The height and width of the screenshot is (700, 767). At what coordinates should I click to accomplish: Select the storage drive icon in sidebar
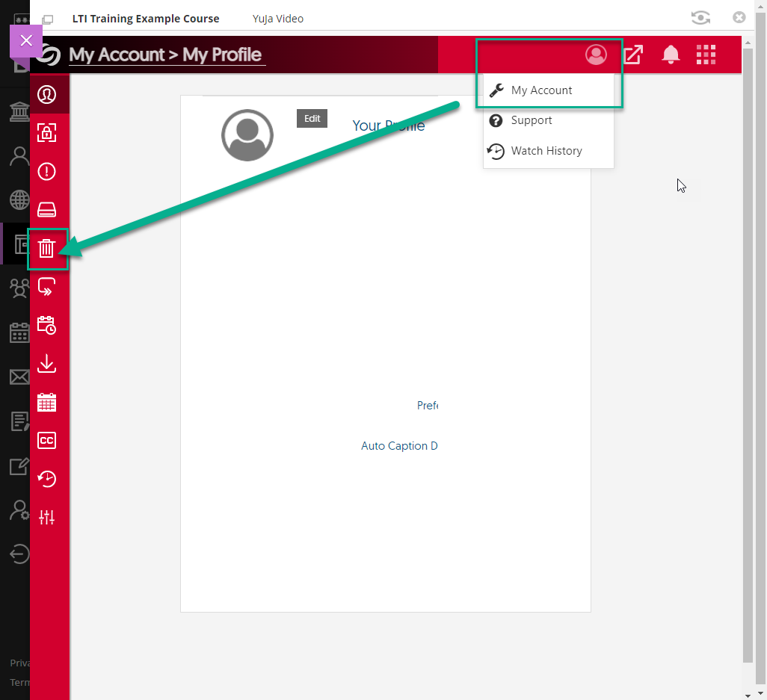click(x=47, y=210)
